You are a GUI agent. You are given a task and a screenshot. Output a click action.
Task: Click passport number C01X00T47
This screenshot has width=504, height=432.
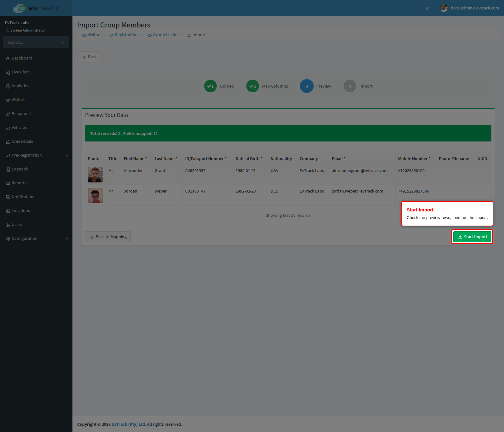click(195, 191)
